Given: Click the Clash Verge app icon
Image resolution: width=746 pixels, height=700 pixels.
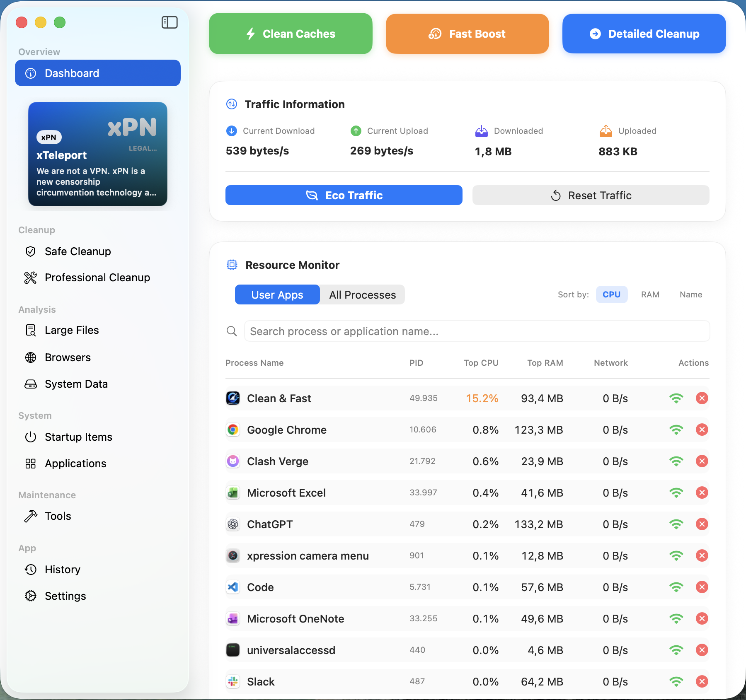Looking at the screenshot, I should [233, 461].
